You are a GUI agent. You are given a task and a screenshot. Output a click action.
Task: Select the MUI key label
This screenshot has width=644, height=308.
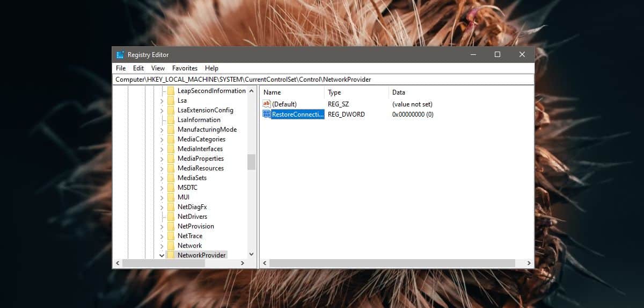click(184, 197)
